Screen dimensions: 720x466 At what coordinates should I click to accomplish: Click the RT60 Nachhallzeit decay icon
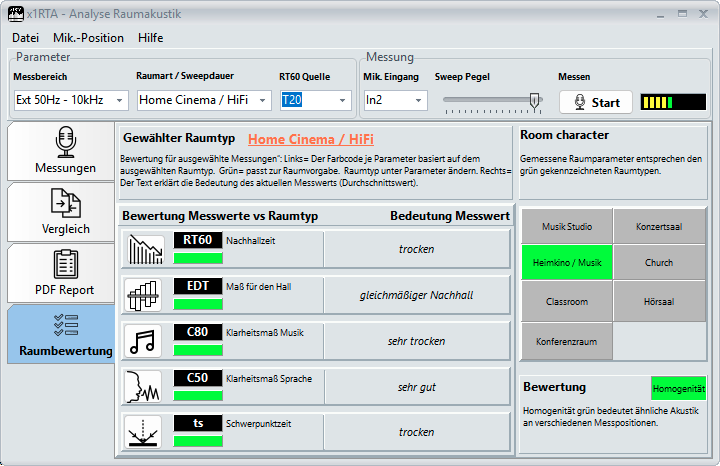pos(145,249)
